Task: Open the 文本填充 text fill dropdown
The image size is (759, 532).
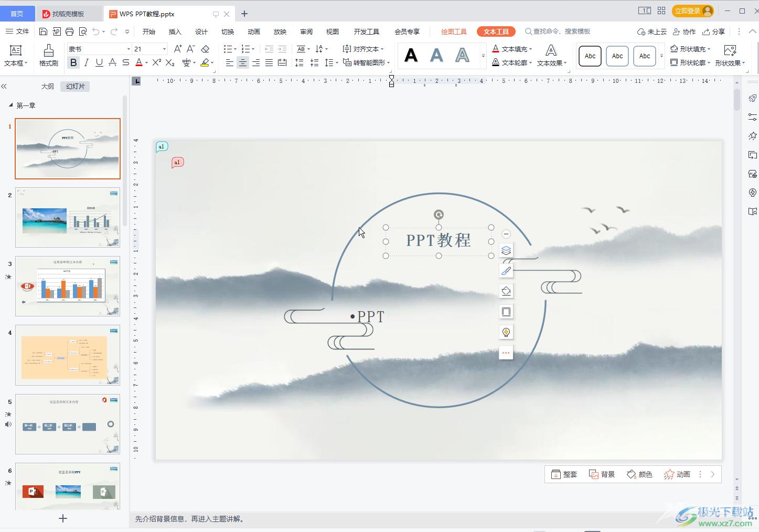Action: (x=512, y=49)
